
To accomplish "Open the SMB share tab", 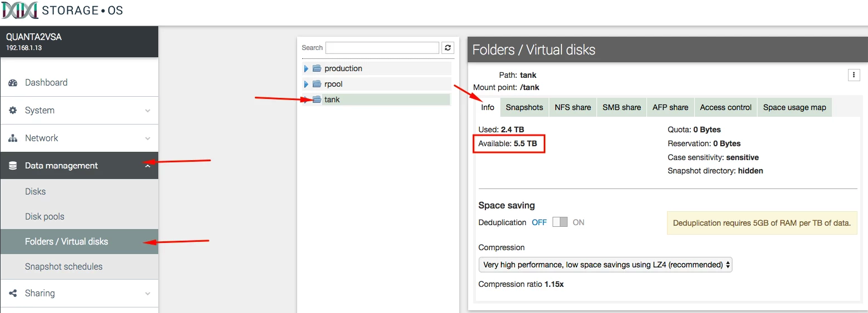I will [621, 107].
